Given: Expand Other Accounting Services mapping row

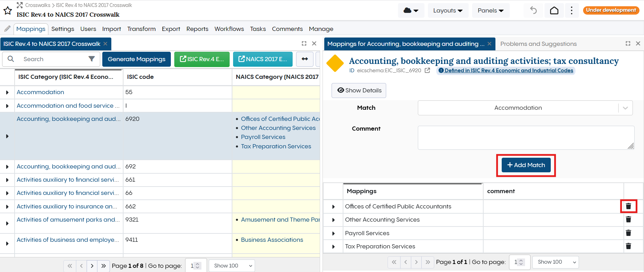Looking at the screenshot, I should [x=333, y=220].
